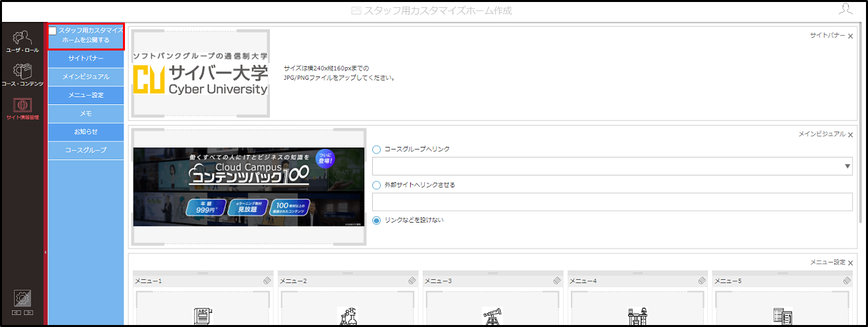Open the コース・コンテンツ section icon
This screenshot has height=327, width=868.
click(23, 70)
